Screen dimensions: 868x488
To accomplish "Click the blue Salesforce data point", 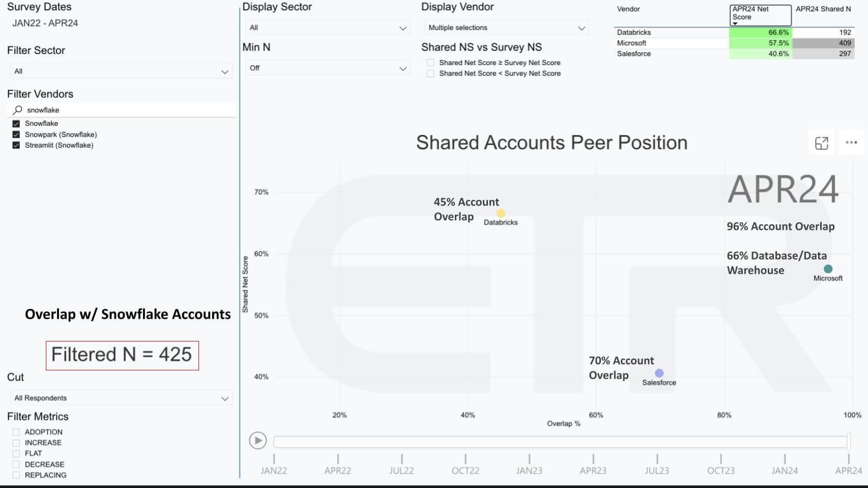I will pos(659,373).
